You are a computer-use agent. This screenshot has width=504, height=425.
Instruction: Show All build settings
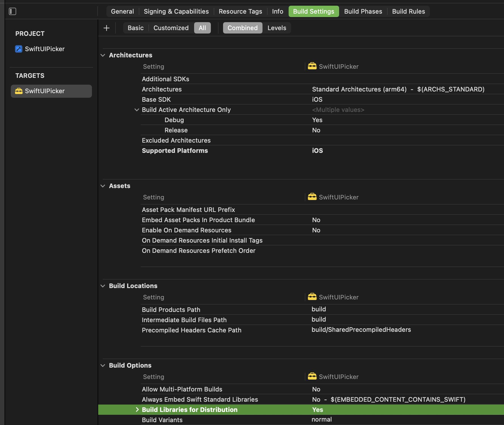pos(202,28)
